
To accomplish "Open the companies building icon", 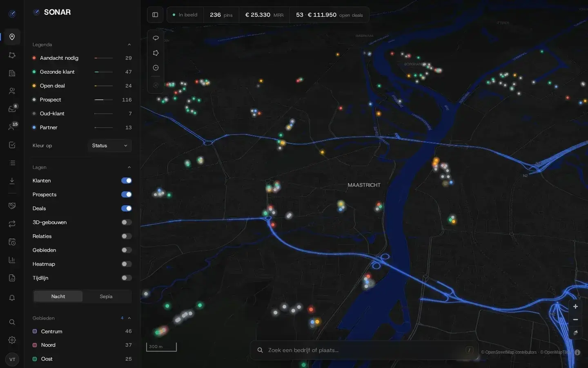I will [12, 73].
